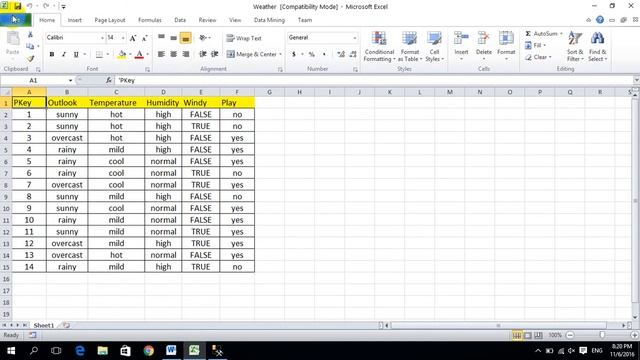Toggle Italic formatting
The width and height of the screenshot is (640, 360).
(64, 54)
